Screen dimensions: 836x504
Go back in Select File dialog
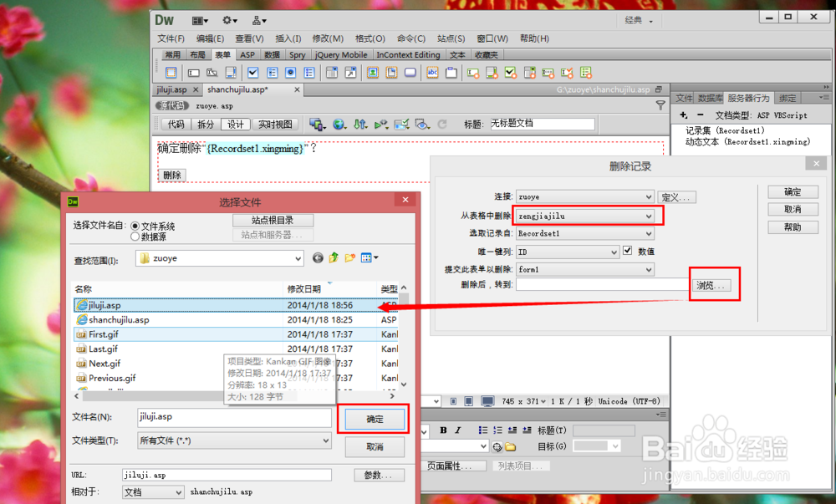pos(318,258)
